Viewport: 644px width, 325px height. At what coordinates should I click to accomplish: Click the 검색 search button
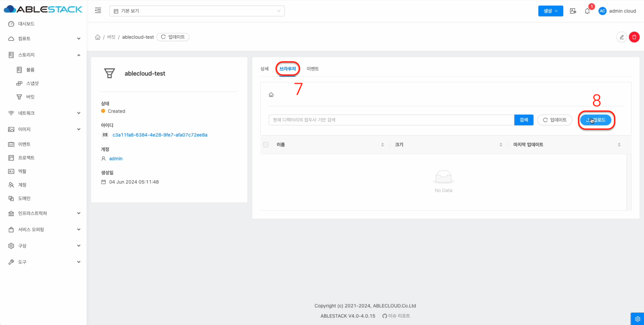[524, 120]
